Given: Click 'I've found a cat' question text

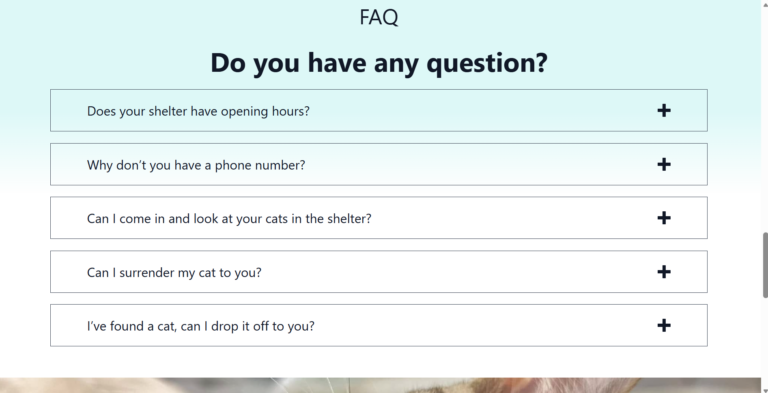Looking at the screenshot, I should click(201, 326).
